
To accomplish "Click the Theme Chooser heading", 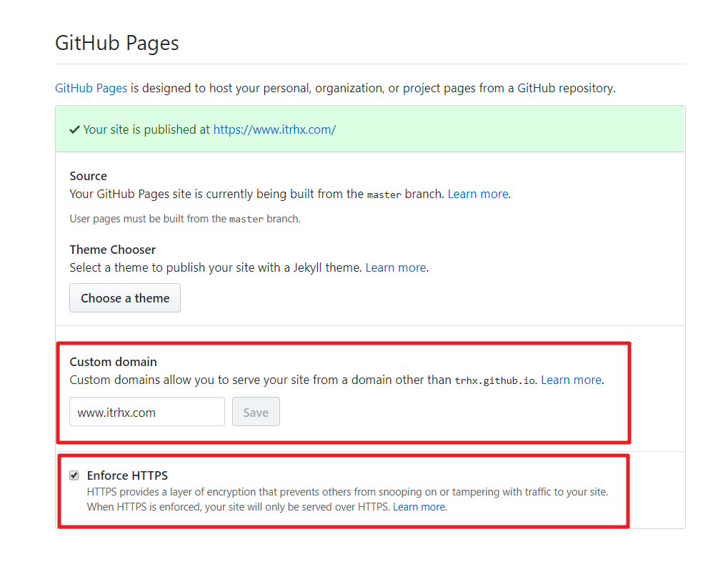I will 112,250.
